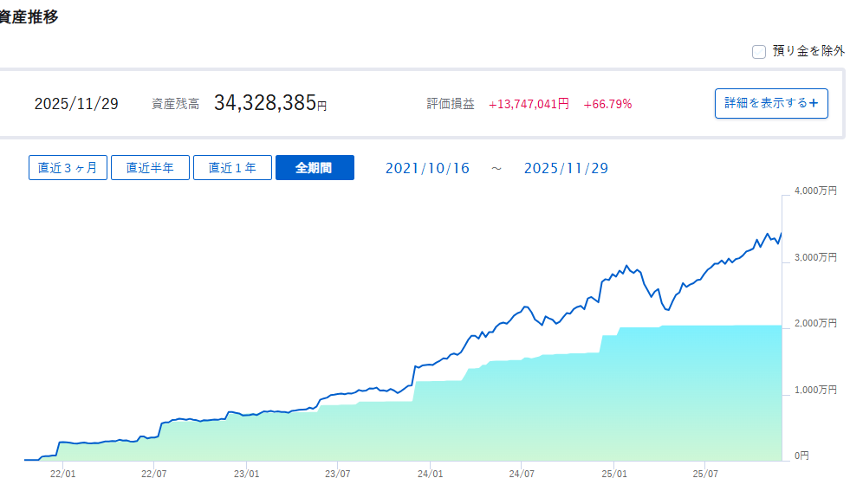
Task: Click the blue line's early 2025 dip
Action: pyautogui.click(x=665, y=308)
